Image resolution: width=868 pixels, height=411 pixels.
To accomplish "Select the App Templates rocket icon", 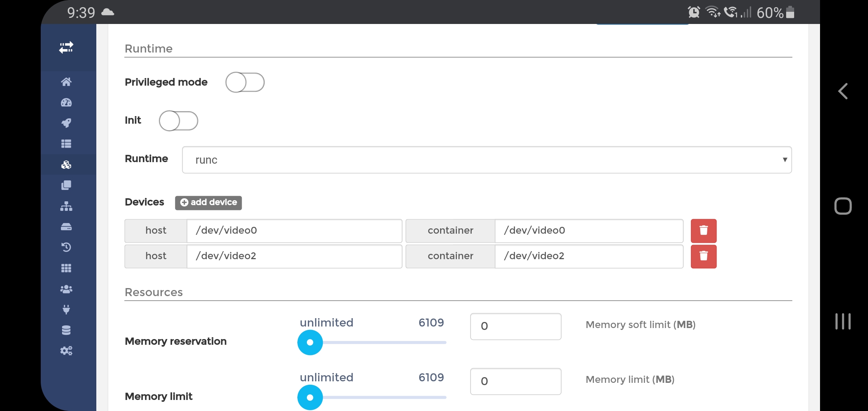I will 67,123.
